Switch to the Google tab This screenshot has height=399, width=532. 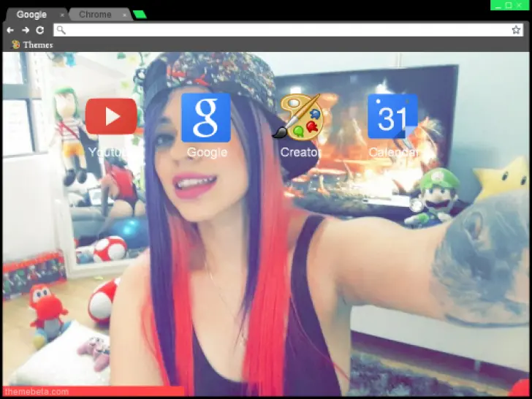[31, 15]
